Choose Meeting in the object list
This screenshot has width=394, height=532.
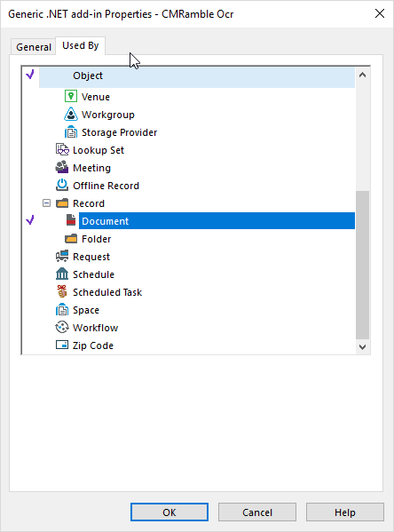point(91,168)
